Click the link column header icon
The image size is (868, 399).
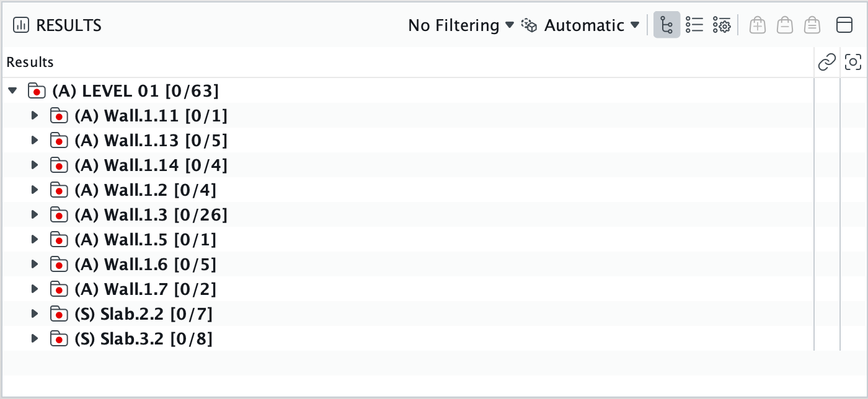827,62
